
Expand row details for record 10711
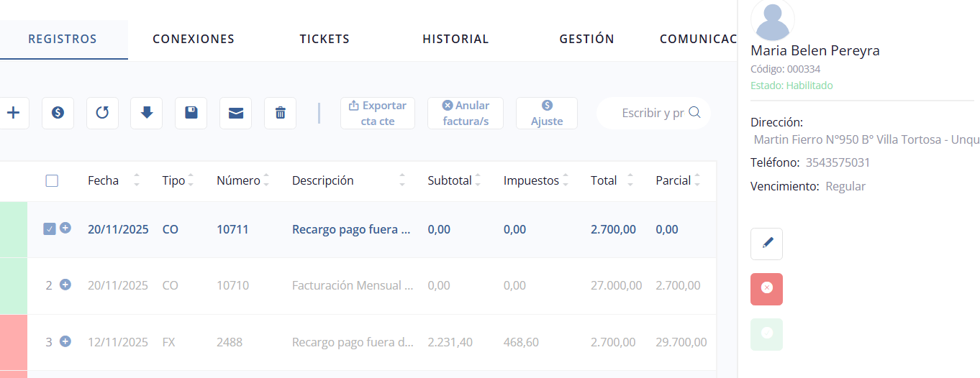[65, 229]
